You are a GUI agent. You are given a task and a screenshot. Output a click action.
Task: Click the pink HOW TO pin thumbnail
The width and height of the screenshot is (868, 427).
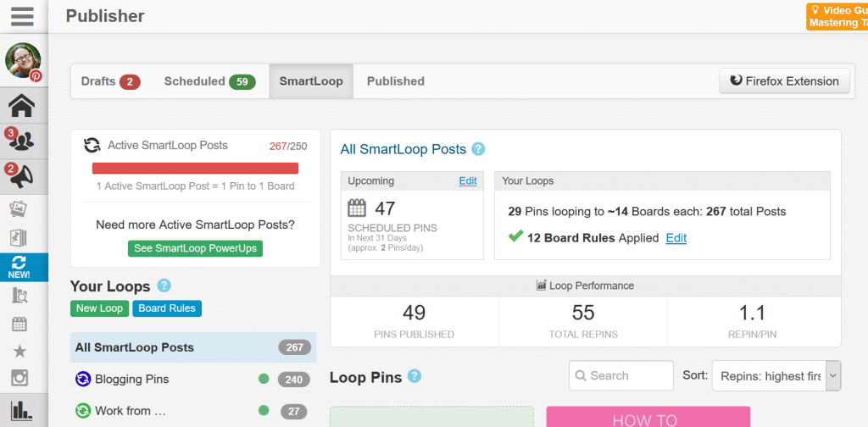[648, 417]
